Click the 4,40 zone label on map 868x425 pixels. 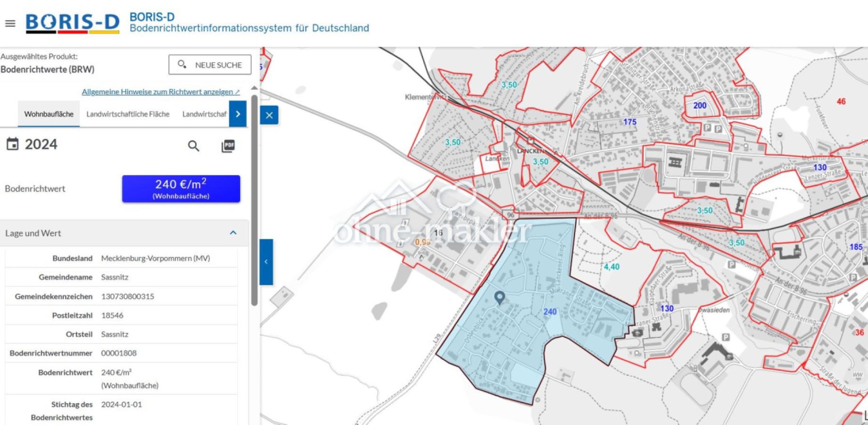(611, 267)
